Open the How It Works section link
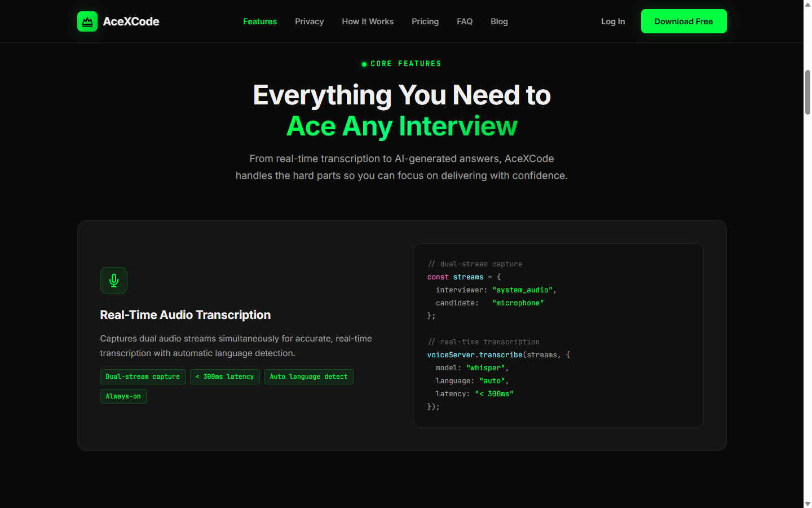The height and width of the screenshot is (508, 812). pyautogui.click(x=368, y=21)
